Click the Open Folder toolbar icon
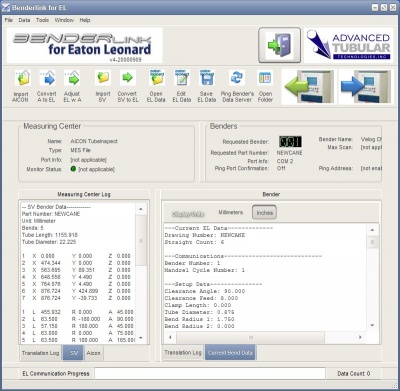400x391 pixels. point(265,79)
